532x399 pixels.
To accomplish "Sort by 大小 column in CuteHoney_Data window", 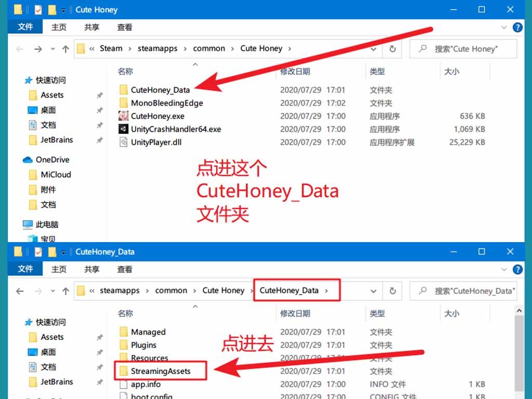I will [451, 313].
